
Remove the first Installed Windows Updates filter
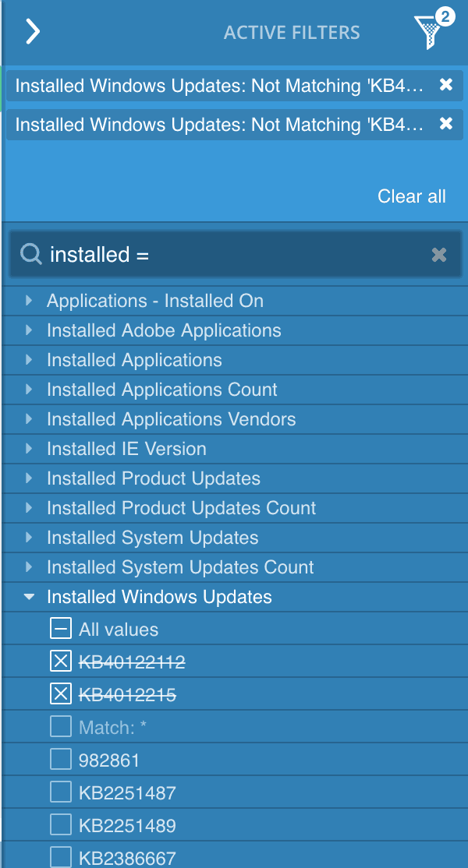[446, 85]
